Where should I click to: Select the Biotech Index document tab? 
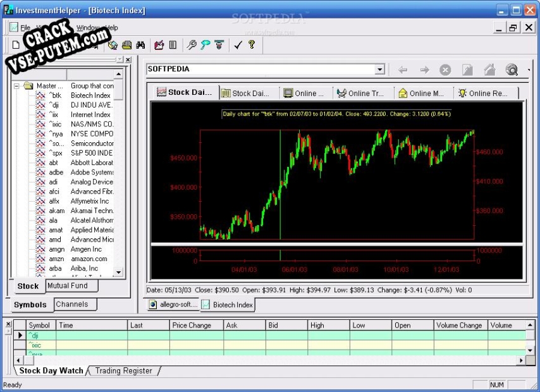pos(228,305)
